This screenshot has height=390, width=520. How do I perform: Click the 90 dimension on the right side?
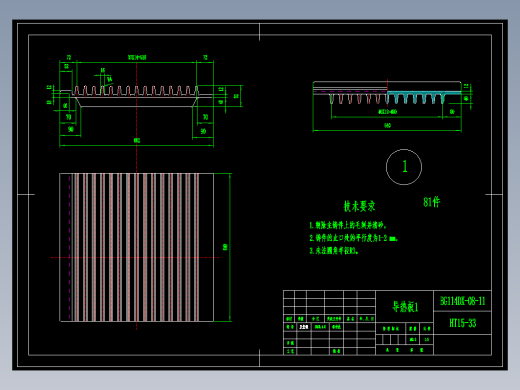point(203,131)
